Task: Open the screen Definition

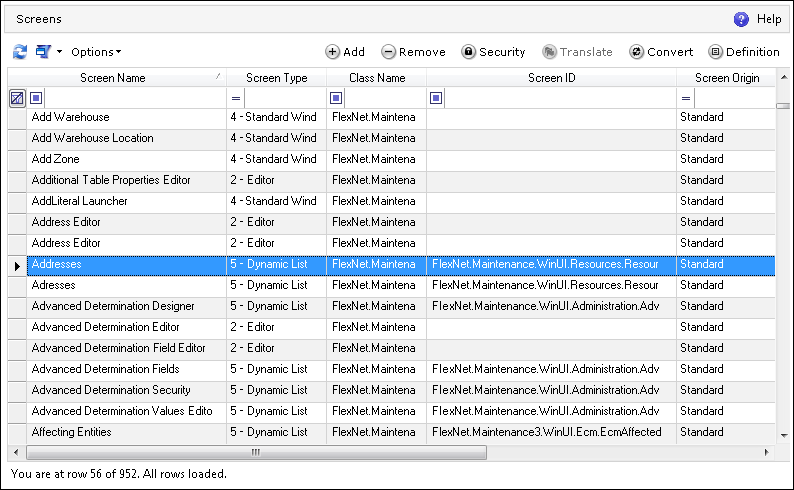Action: coord(744,52)
